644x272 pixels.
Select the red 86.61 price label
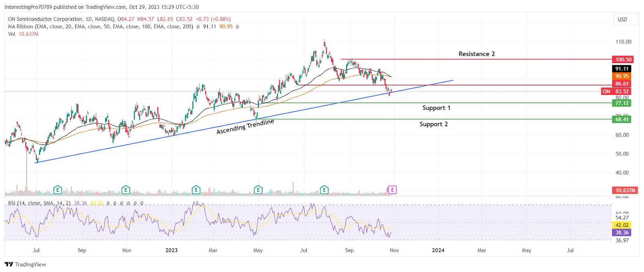(x=622, y=84)
